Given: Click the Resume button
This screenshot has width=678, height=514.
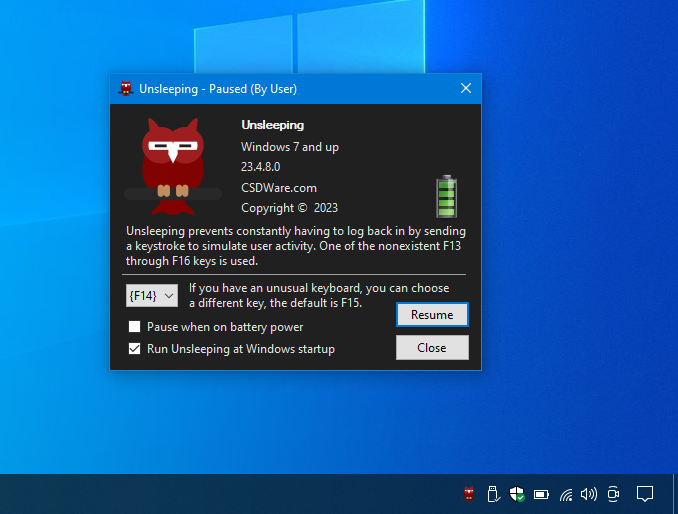Looking at the screenshot, I should 432,315.
